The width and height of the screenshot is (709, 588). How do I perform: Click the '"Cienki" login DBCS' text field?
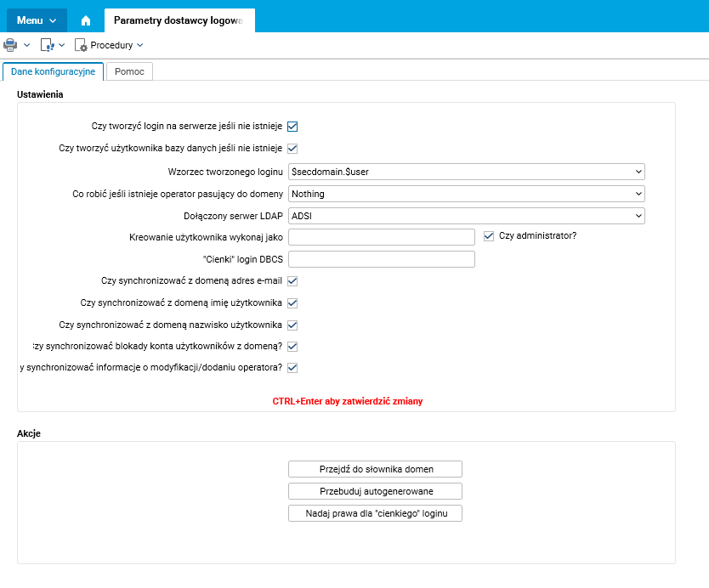pyautogui.click(x=382, y=259)
